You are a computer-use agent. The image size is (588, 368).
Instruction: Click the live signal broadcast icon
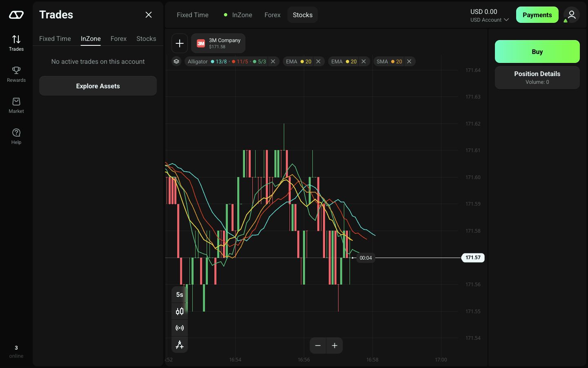tap(180, 328)
